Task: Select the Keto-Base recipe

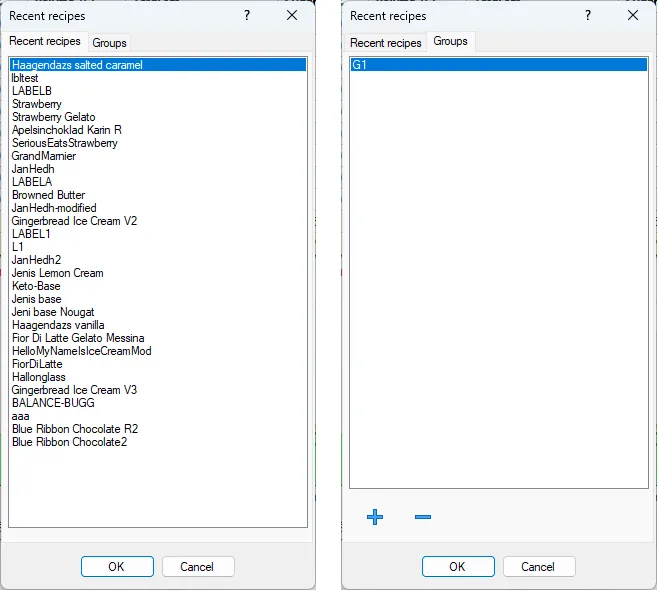Action: pos(158,286)
